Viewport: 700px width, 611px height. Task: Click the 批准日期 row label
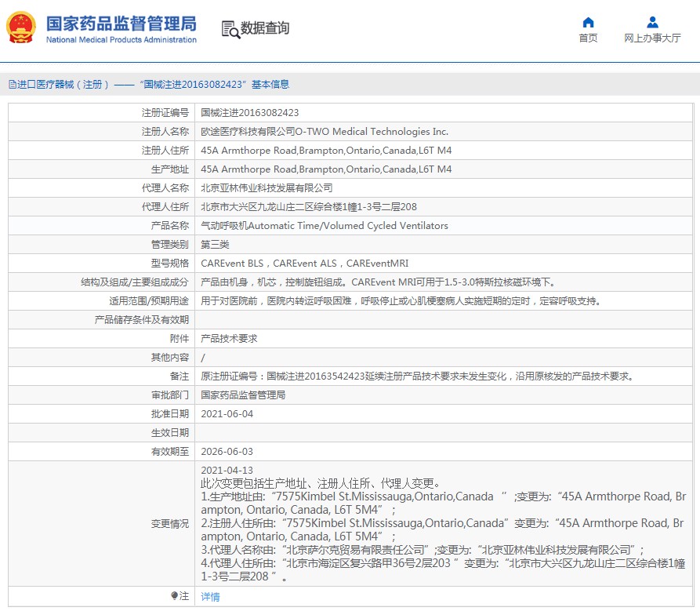coord(170,413)
